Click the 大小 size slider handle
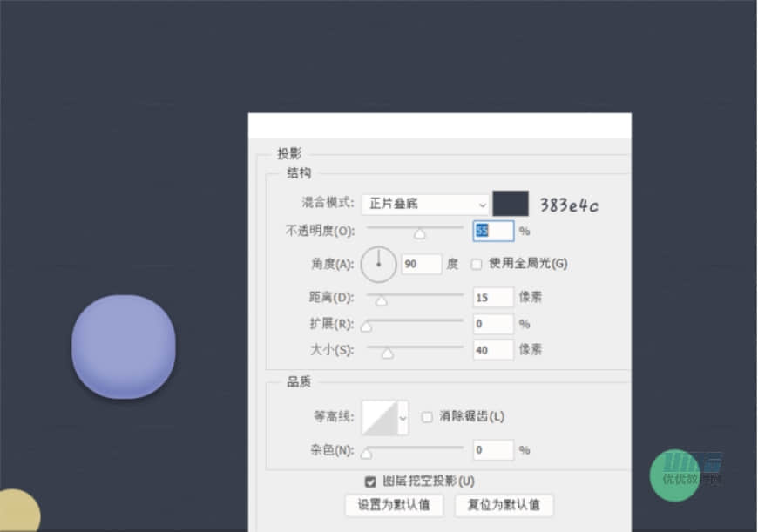The width and height of the screenshot is (758, 532). click(387, 354)
